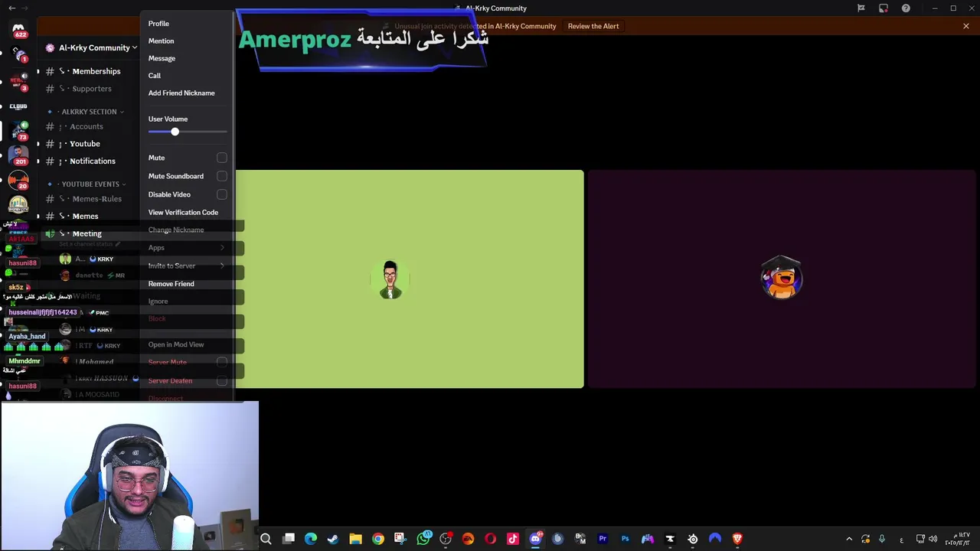Launch Adobe Premiere Pro from taskbar
Screen dimensions: 980x551
[603, 539]
